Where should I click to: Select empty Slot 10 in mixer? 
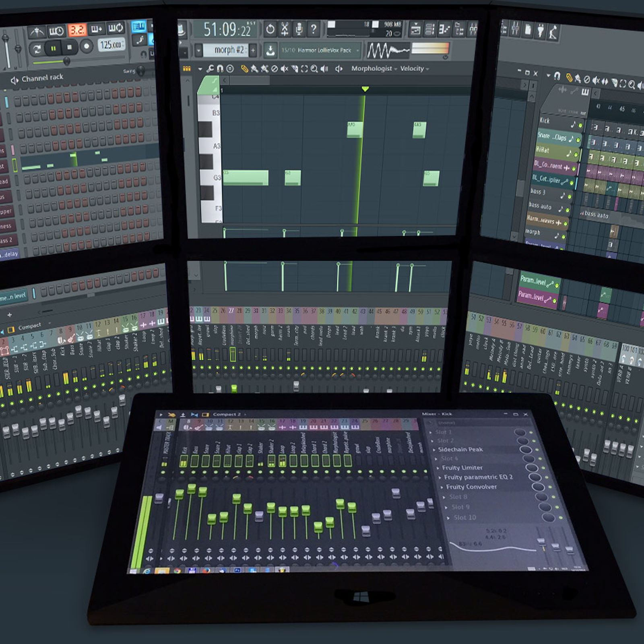465,517
